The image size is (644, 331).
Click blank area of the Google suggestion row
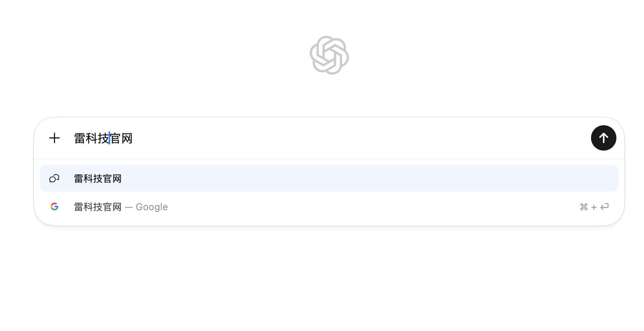[x=354, y=207]
